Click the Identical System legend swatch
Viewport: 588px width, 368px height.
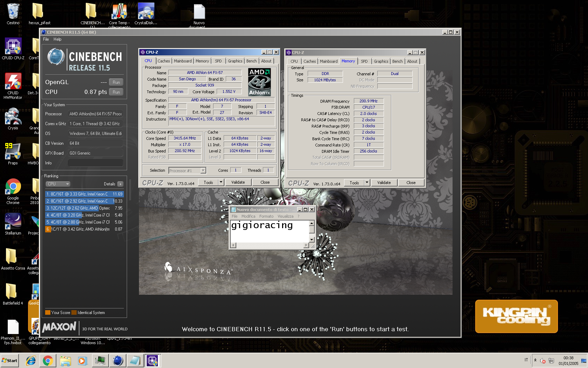point(74,313)
